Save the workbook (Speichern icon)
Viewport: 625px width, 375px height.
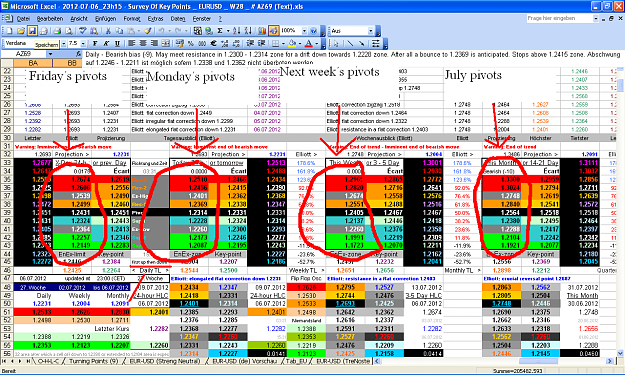click(32, 31)
